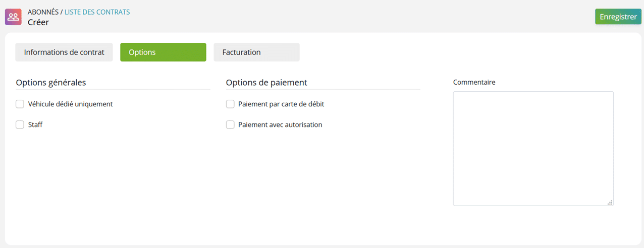Click the Paiement avec autorisation label text
This screenshot has width=644, height=248.
[280, 125]
